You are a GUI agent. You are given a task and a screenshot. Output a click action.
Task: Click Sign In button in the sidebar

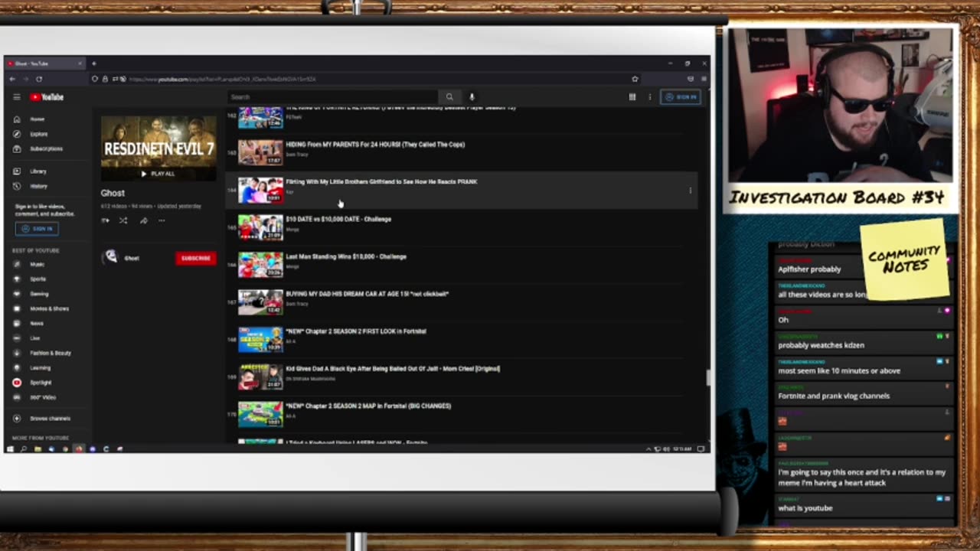[37, 229]
